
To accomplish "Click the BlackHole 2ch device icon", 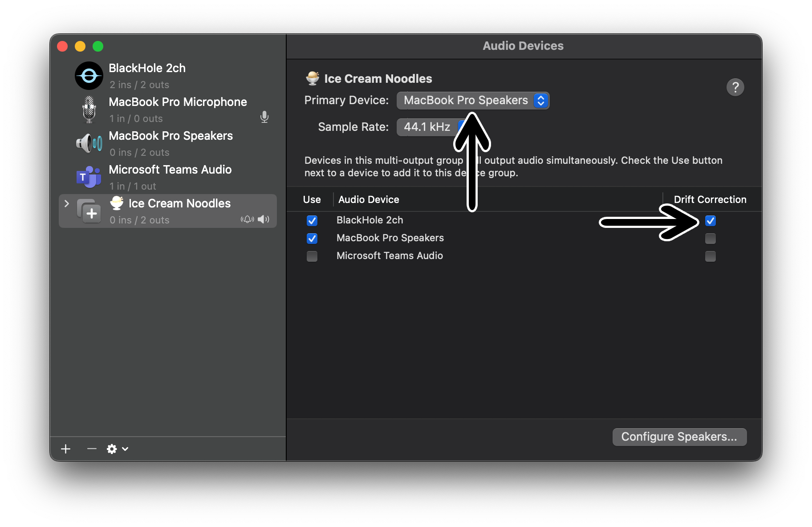I will pyautogui.click(x=89, y=76).
